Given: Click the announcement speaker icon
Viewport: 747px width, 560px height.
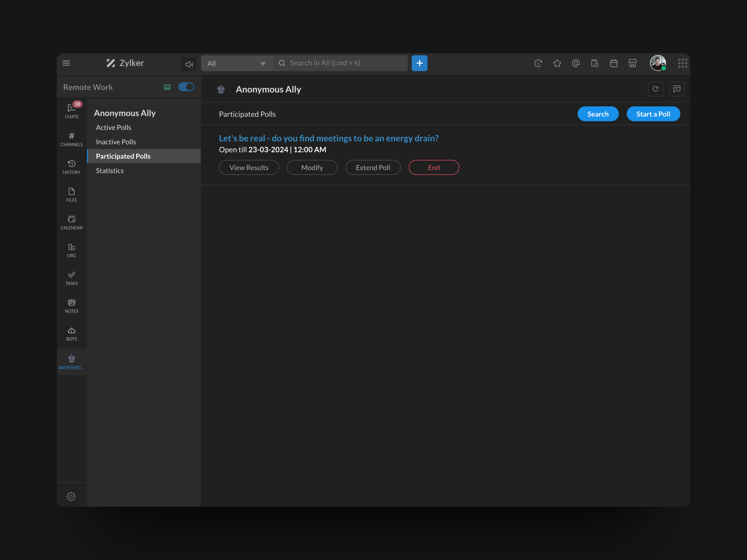Looking at the screenshot, I should coord(189,64).
